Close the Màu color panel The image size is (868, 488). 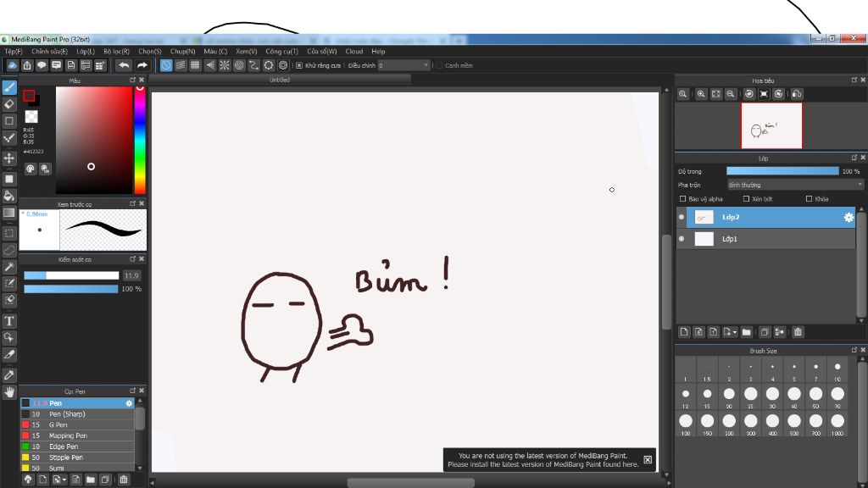click(142, 80)
